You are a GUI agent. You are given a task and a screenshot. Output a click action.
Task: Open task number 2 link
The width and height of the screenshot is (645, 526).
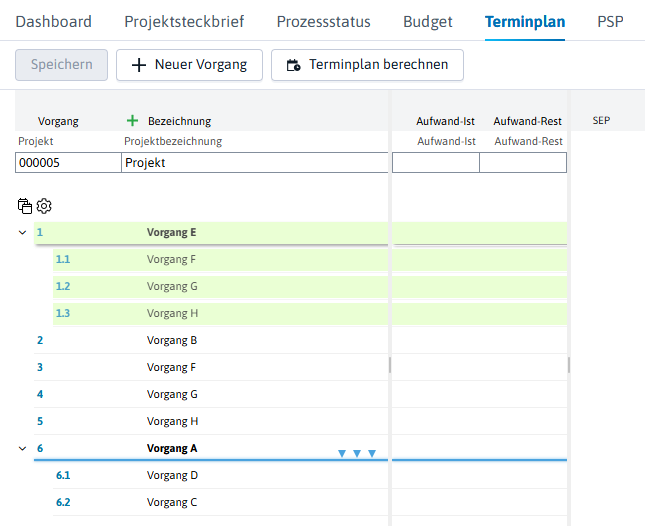coord(40,341)
